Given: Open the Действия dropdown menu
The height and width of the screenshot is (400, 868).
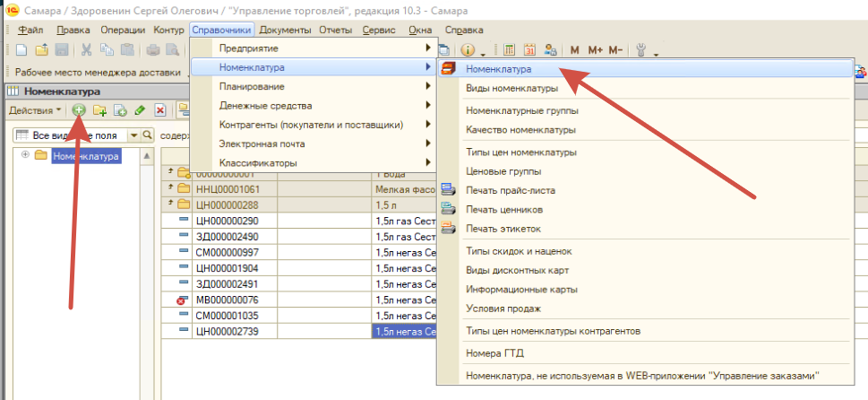Looking at the screenshot, I should click(x=35, y=110).
